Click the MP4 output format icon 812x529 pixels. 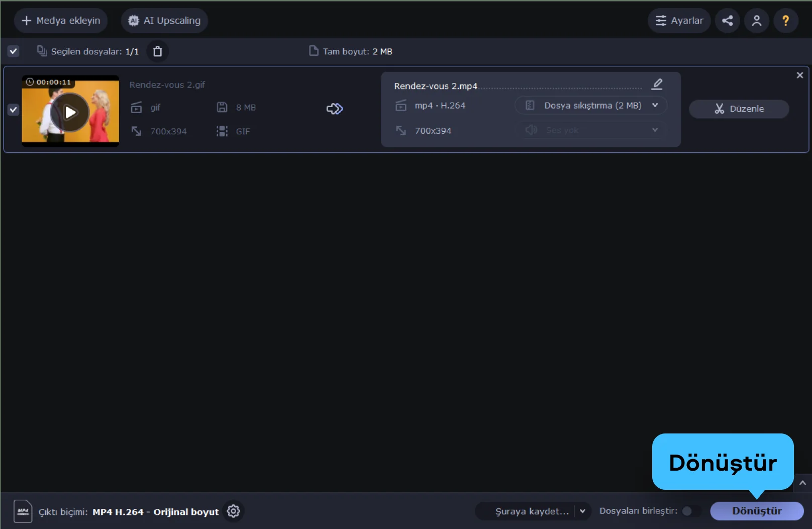click(23, 511)
